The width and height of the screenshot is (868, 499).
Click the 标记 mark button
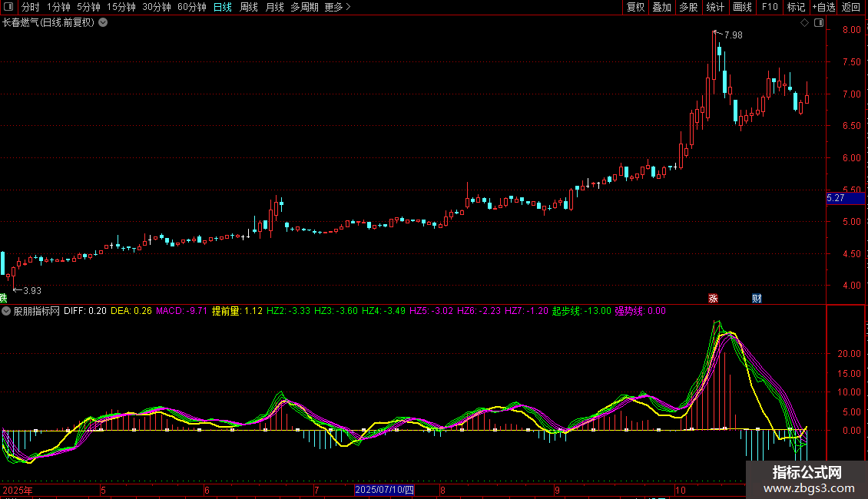point(796,7)
